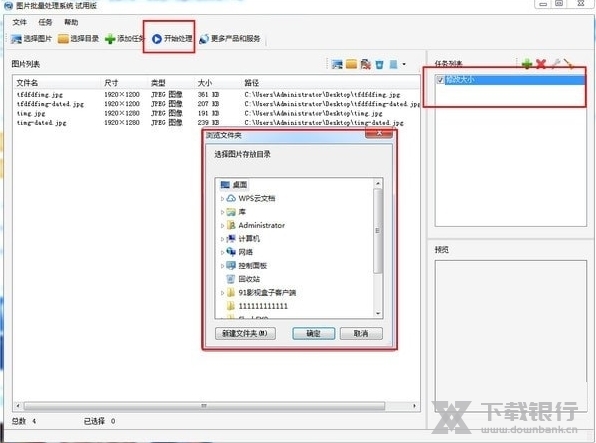
Task: Select 回收站 in the folder tree
Action: (x=249, y=279)
